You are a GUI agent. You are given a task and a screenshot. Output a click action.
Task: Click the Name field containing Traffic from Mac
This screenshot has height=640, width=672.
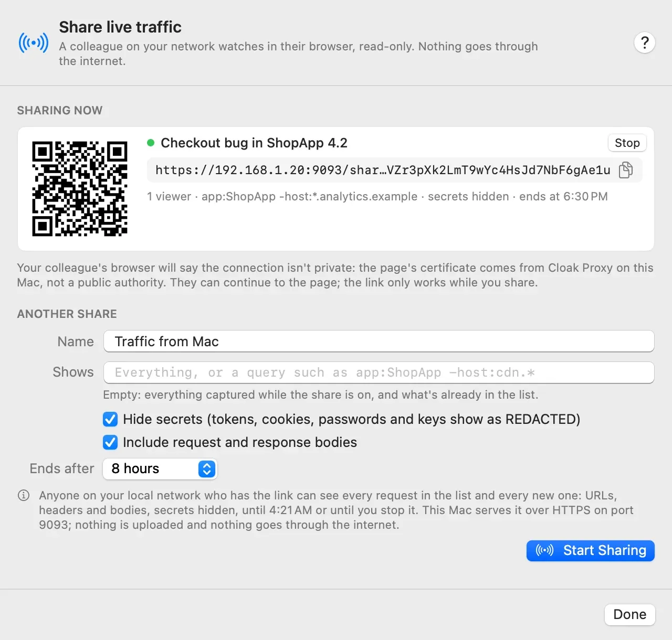click(x=379, y=342)
